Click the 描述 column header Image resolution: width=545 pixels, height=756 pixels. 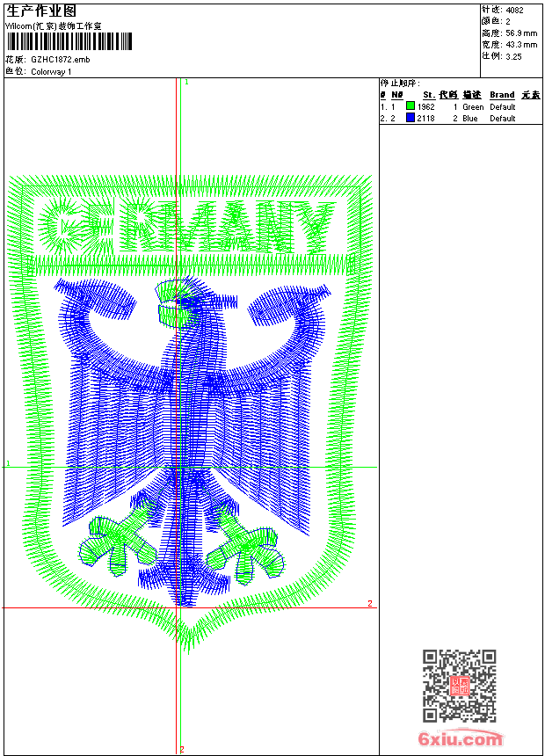(472, 95)
